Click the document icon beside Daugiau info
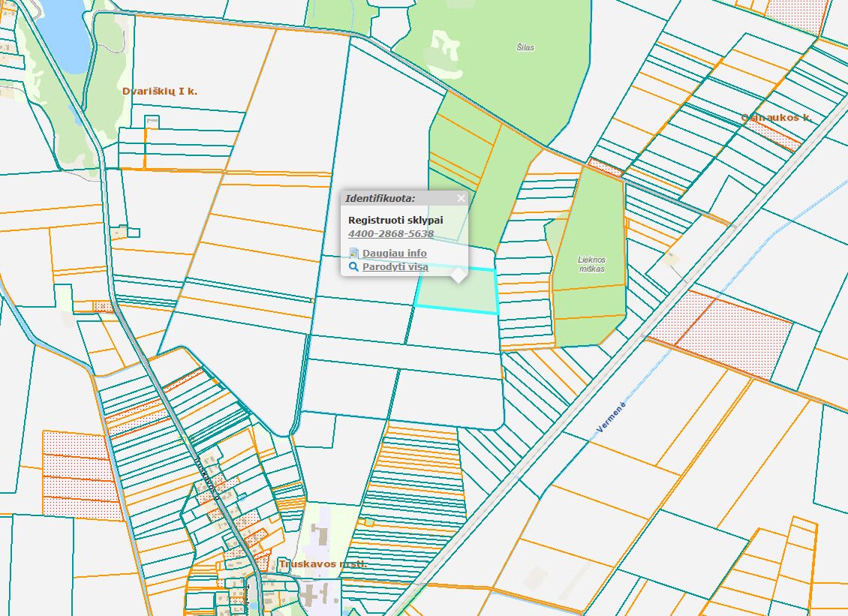This screenshot has height=616, width=848. click(353, 253)
